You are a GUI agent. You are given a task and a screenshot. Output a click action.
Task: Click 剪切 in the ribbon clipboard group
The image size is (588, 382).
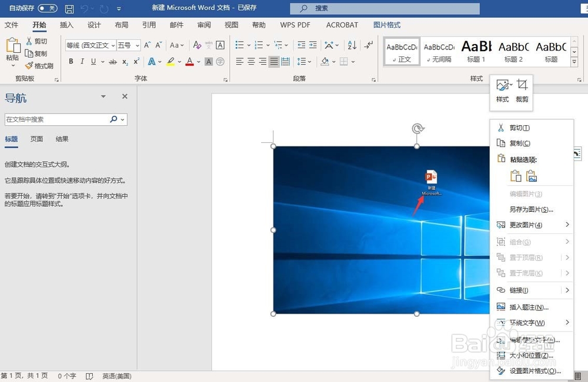(36, 41)
